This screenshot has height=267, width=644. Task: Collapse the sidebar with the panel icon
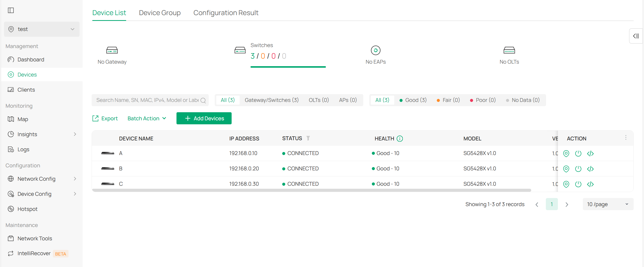coord(11,10)
